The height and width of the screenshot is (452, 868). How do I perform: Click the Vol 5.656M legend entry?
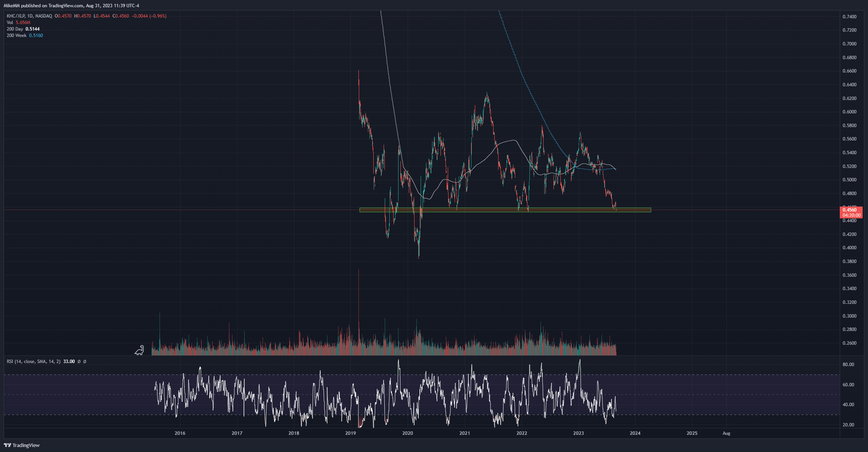18,23
